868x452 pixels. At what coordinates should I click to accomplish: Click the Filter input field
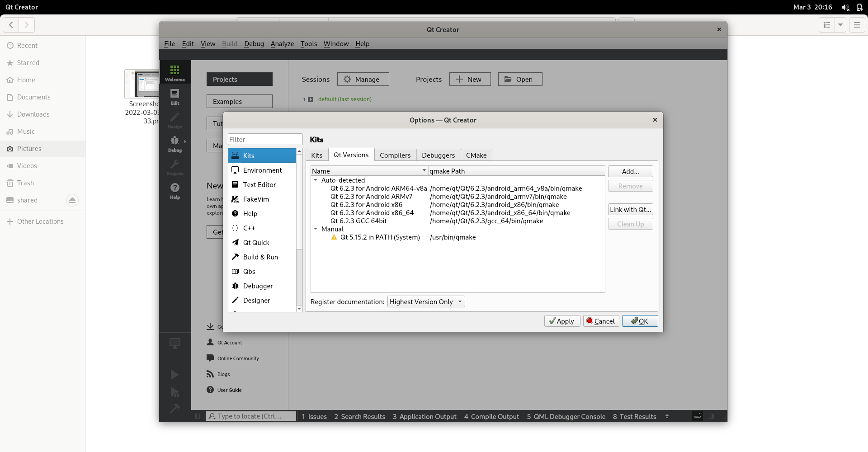265,139
